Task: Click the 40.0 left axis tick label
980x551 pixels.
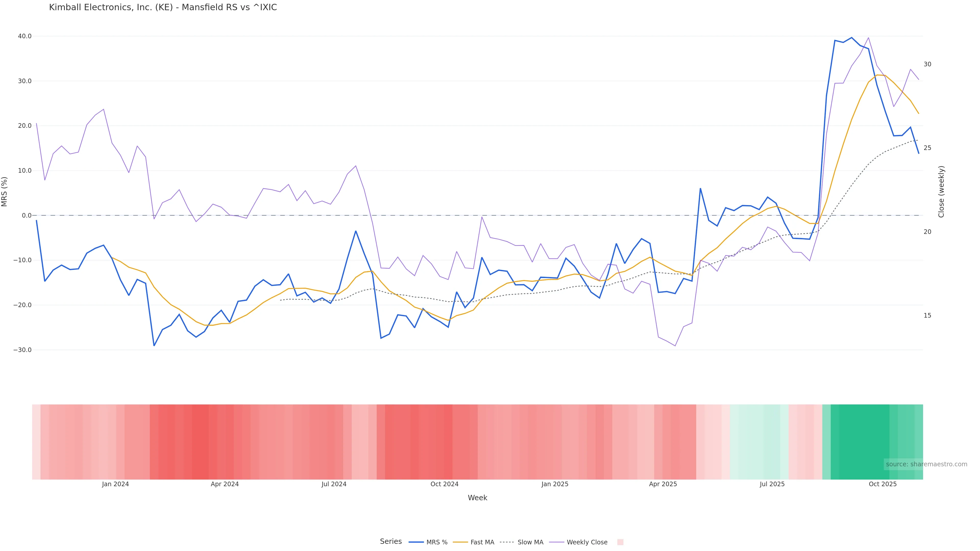Action: [25, 36]
